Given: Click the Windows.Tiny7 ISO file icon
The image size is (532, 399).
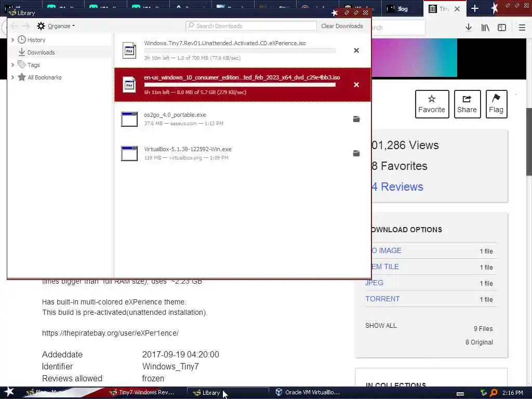Looking at the screenshot, I should click(129, 50).
